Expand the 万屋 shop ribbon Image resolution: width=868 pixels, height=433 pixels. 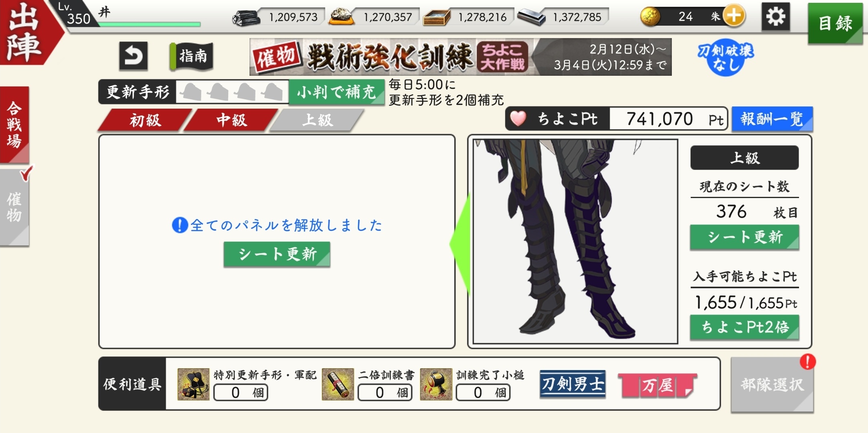pyautogui.click(x=658, y=385)
